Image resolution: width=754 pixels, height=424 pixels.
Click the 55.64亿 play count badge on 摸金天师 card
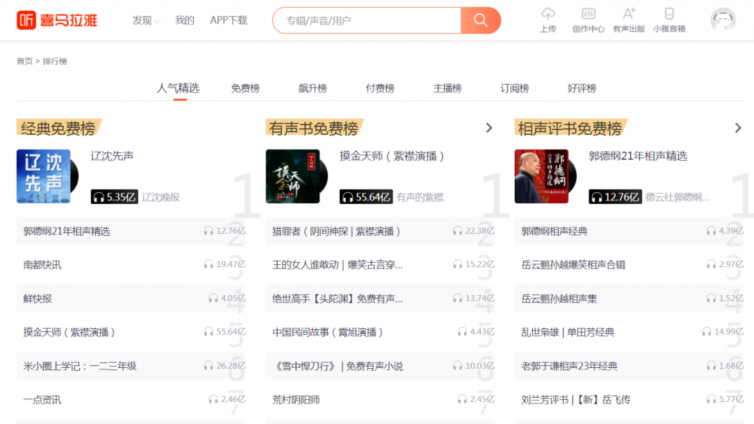tap(366, 197)
